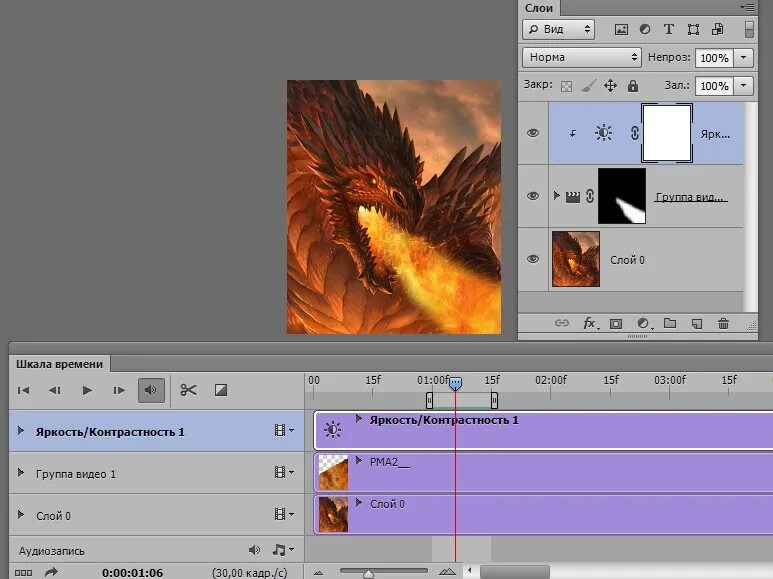Open the Вид filter type dropdown

coord(558,30)
